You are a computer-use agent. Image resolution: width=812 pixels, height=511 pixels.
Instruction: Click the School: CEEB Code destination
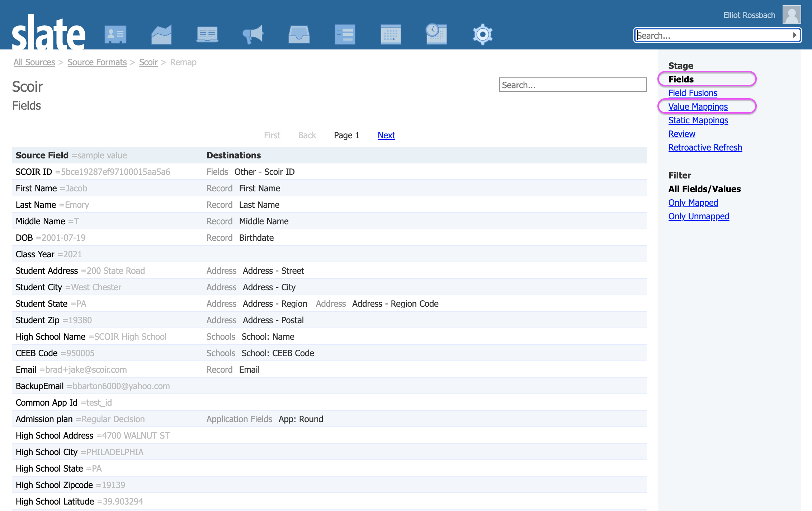(x=278, y=353)
